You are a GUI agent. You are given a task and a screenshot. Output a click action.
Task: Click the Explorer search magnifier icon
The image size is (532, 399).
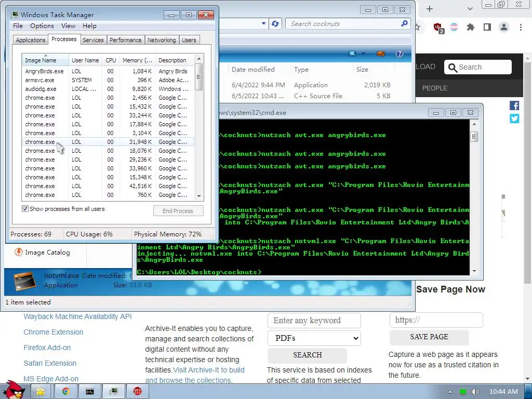coord(404,23)
